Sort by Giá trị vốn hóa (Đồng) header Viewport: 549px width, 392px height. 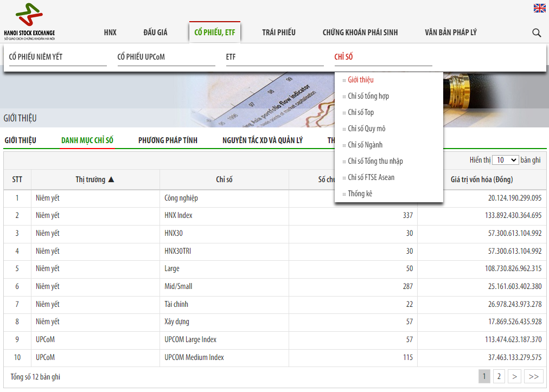(482, 179)
